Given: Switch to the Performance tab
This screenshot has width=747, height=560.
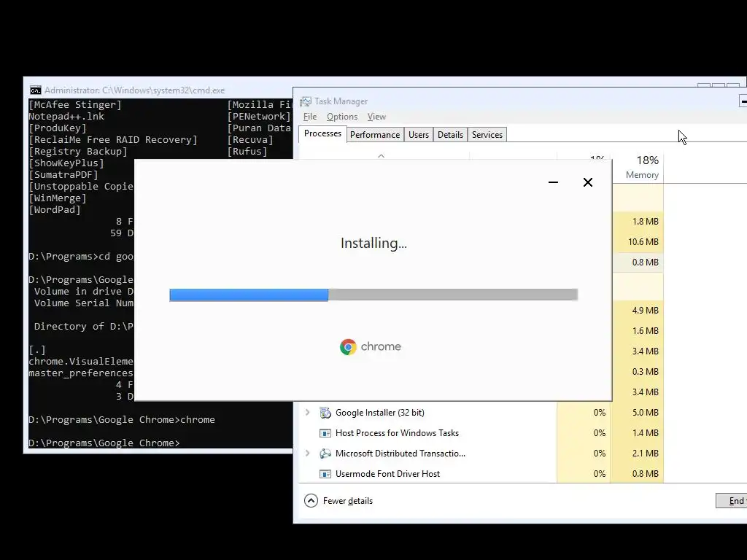Looking at the screenshot, I should [375, 135].
